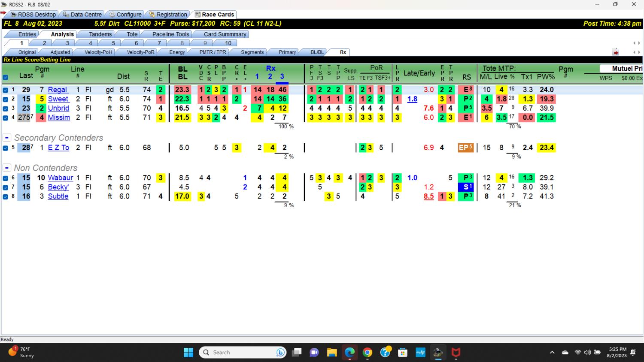
Task: Click the speaker volume tray icon
Action: point(587,353)
